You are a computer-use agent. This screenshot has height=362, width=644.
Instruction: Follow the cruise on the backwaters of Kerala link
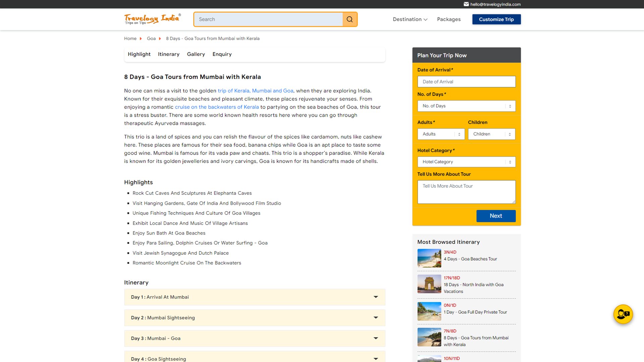pos(217,107)
